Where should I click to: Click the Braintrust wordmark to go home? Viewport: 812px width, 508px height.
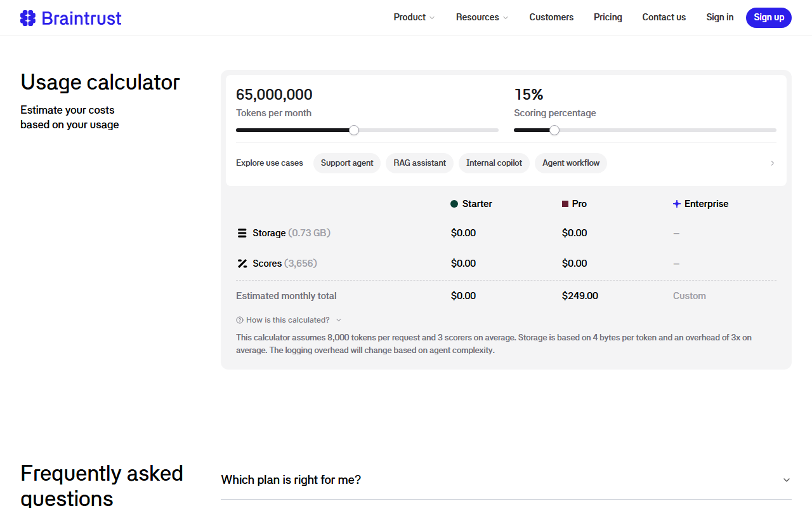pos(81,18)
